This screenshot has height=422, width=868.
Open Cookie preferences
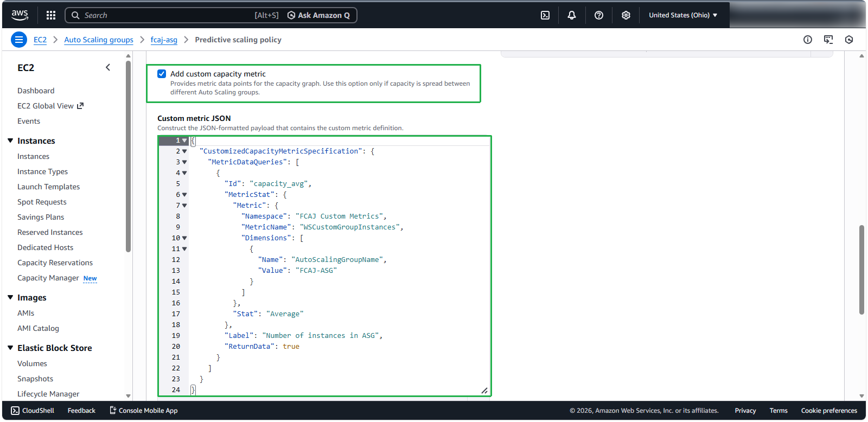click(x=829, y=411)
